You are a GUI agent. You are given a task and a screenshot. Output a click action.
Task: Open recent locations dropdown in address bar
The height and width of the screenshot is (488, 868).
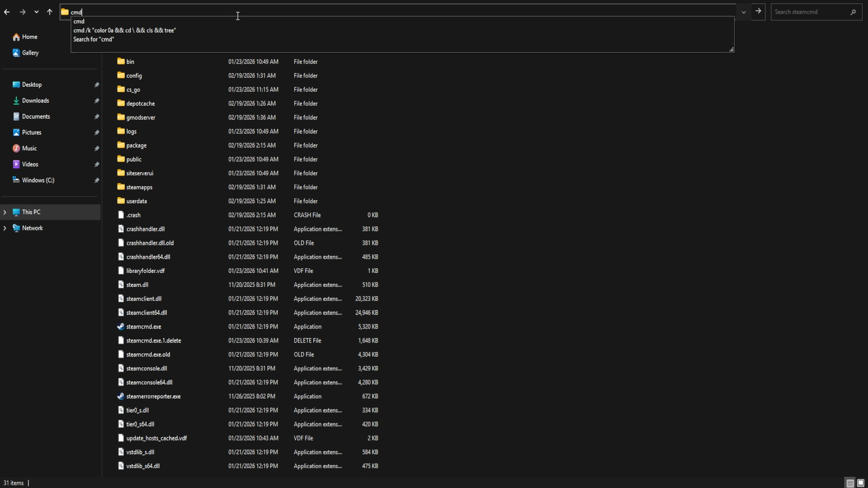click(36, 12)
